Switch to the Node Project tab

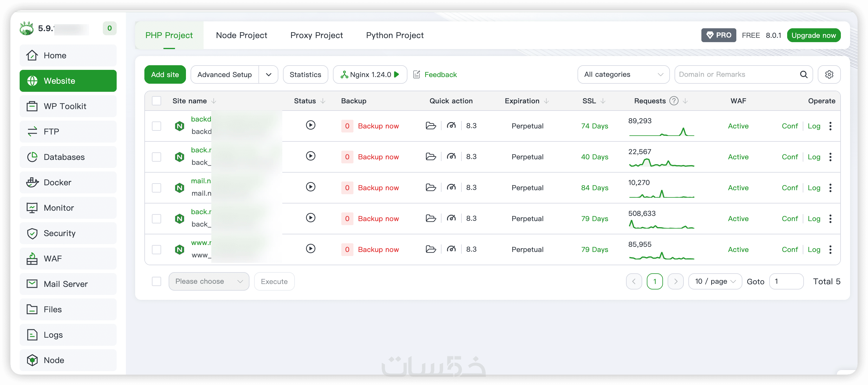[241, 35]
